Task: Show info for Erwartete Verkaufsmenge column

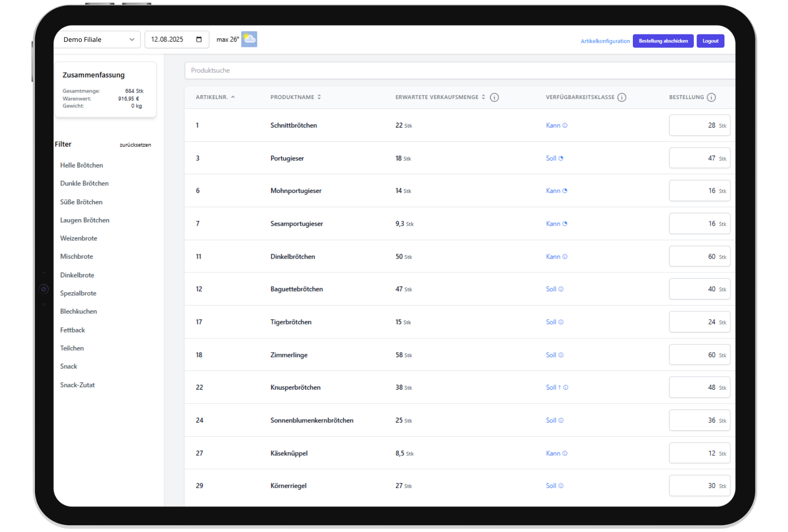Action: click(494, 98)
